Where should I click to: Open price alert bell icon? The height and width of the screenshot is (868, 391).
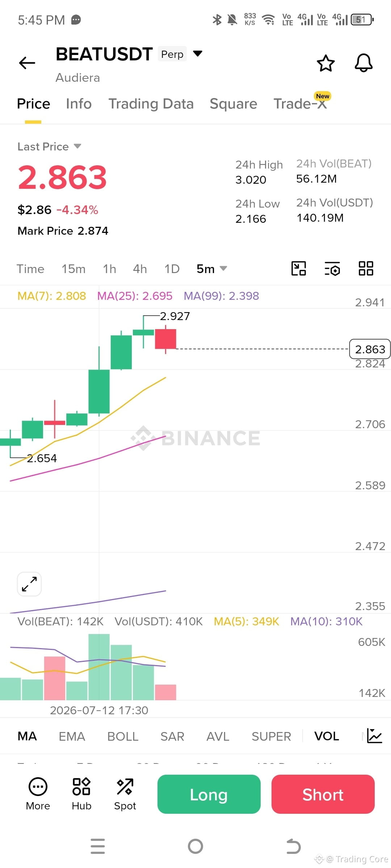(x=363, y=63)
